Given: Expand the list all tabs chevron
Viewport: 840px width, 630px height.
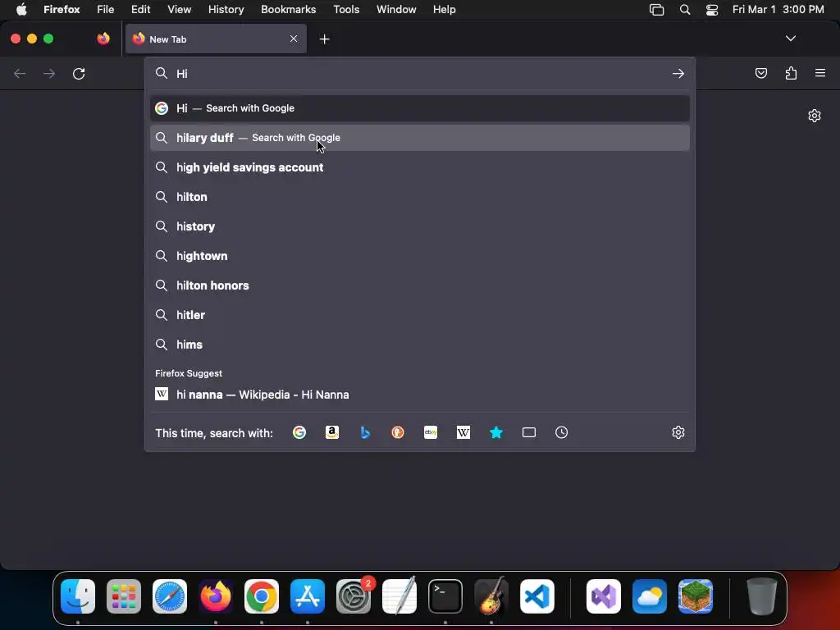Looking at the screenshot, I should 790,39.
